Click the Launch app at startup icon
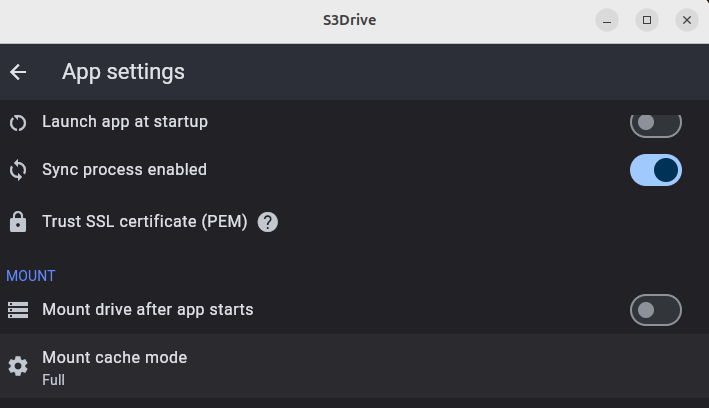Screen dimensions: 709x408 [x=18, y=123]
